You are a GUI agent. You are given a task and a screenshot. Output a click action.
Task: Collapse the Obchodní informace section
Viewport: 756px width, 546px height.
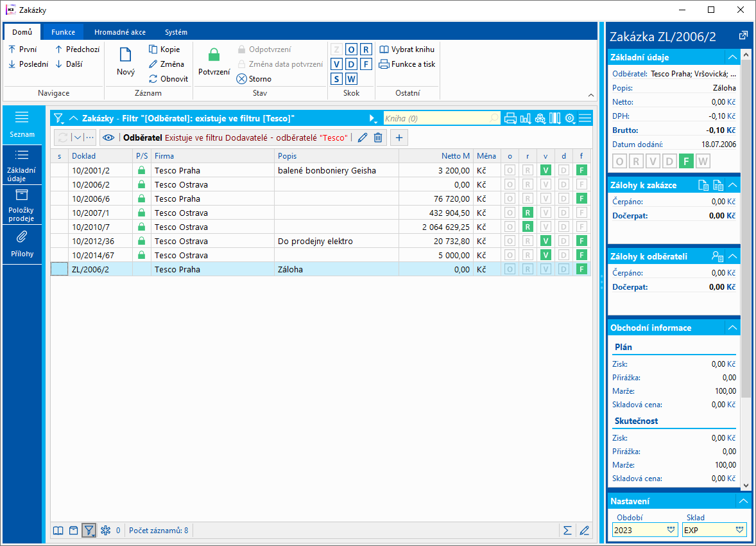point(732,328)
